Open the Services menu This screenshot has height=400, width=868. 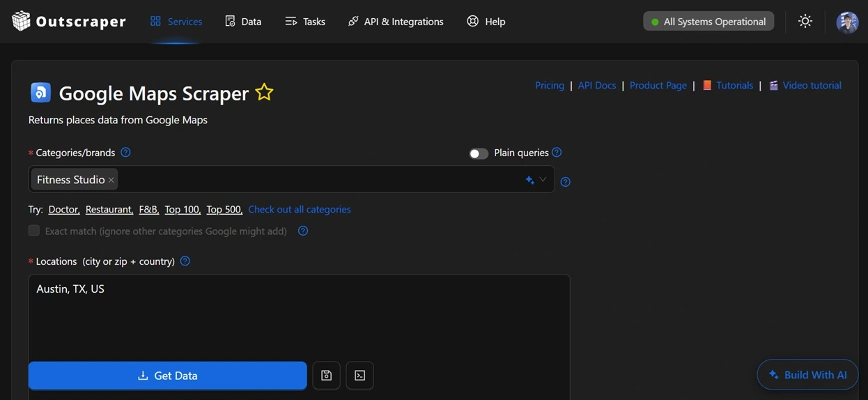[x=176, y=22]
